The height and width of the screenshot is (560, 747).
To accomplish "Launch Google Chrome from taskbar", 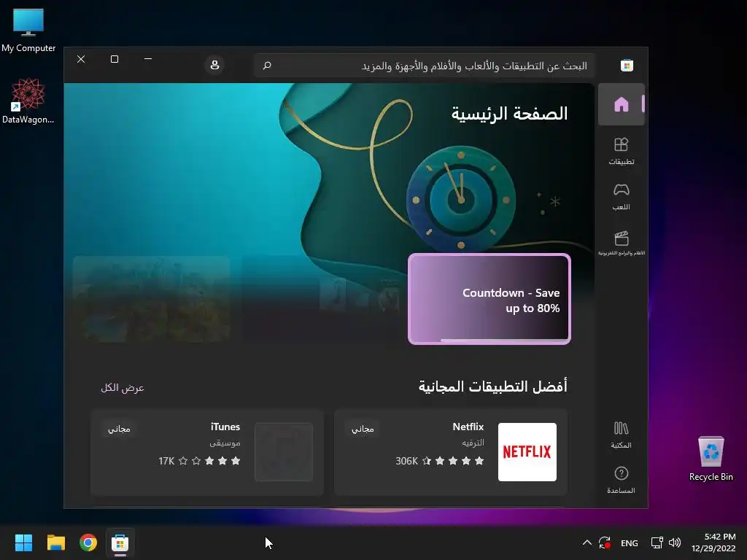I will click(x=88, y=542).
